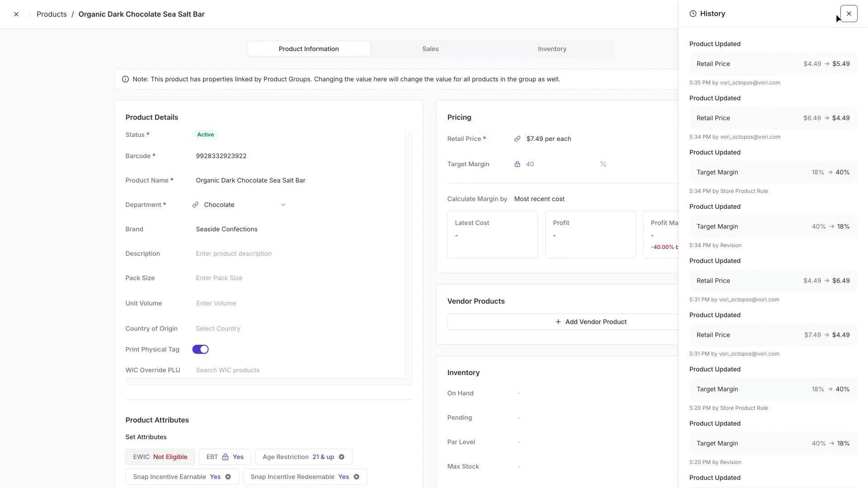Toggle off Print Physical Tag
Image resolution: width=868 pixels, height=488 pixels.
click(x=200, y=349)
